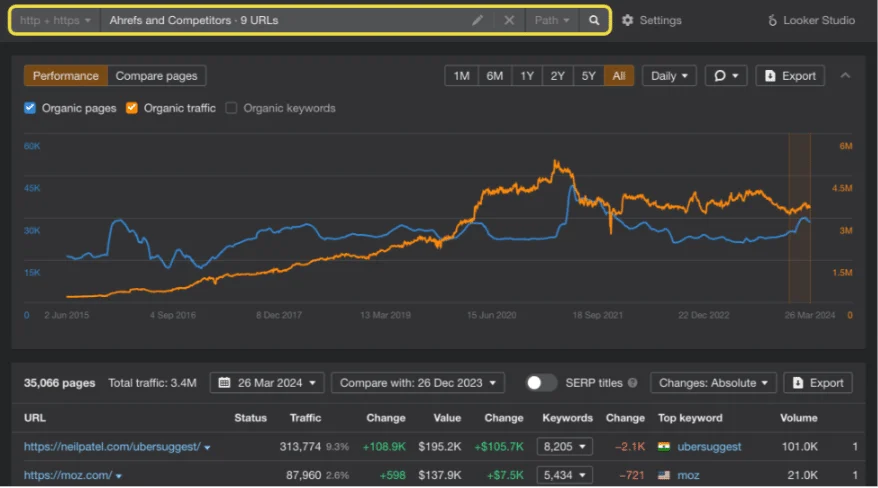The width and height of the screenshot is (878, 488).
Task: Click the moz top keyword link
Action: coord(688,475)
